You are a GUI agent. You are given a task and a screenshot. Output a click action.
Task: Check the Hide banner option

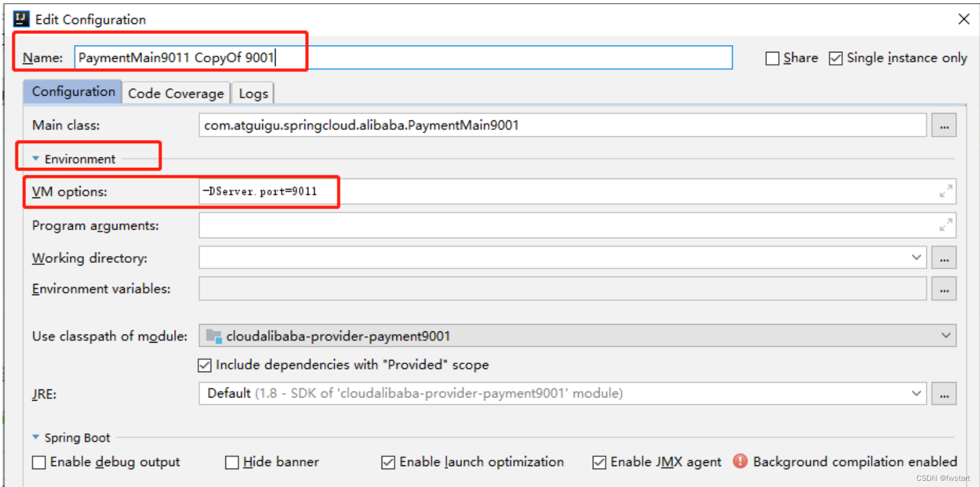tap(232, 462)
